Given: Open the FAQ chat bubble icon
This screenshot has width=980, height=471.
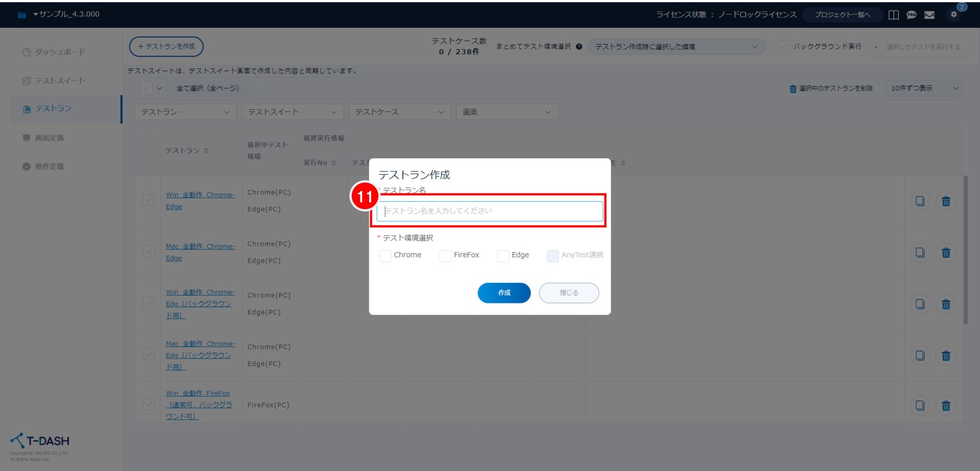Looking at the screenshot, I should 911,15.
